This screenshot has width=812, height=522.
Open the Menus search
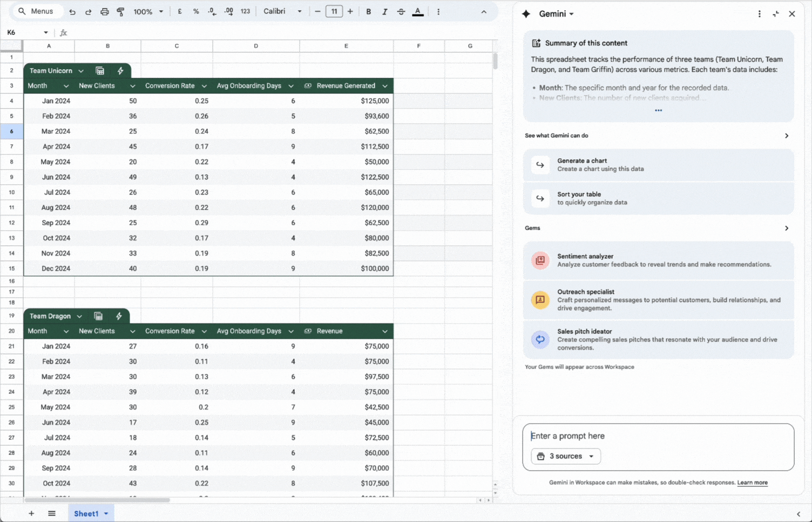pyautogui.click(x=37, y=11)
